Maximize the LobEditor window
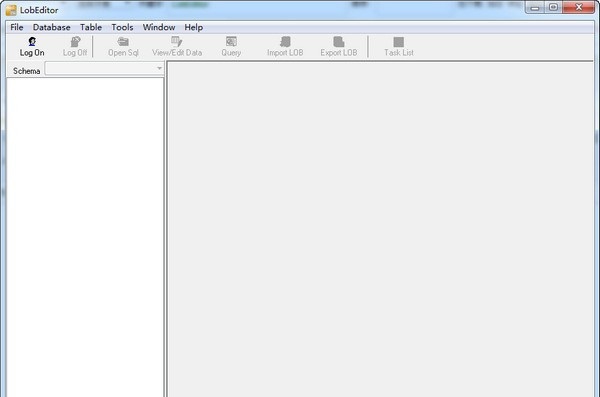The width and height of the screenshot is (600, 397). [553, 8]
